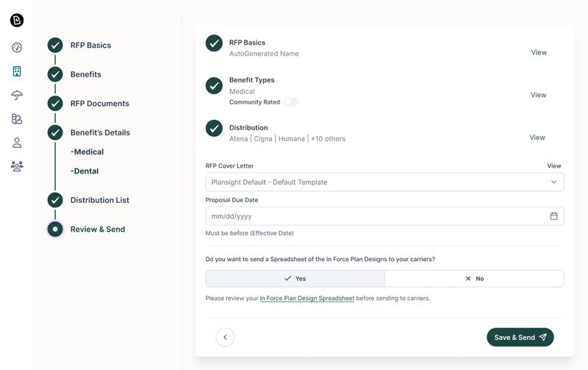The width and height of the screenshot is (588, 370).
Task: Select Yes for sending the spreadsheet
Action: [295, 279]
